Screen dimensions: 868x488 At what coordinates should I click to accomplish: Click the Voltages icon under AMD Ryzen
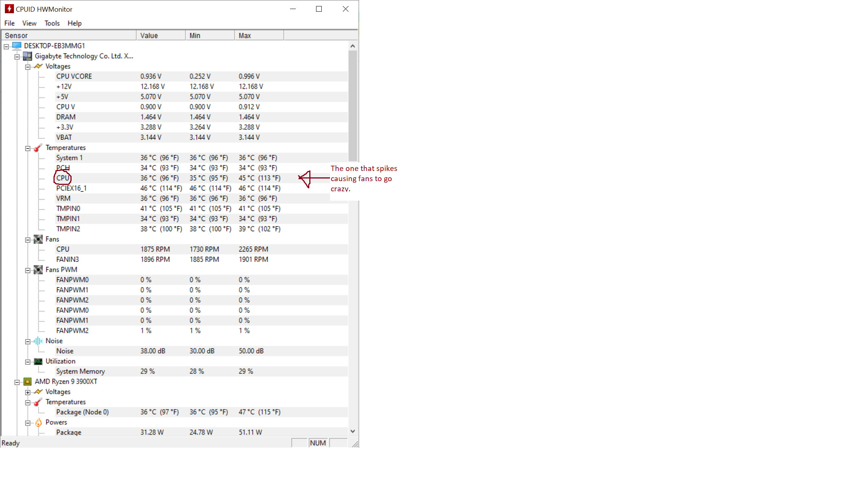[x=38, y=392]
